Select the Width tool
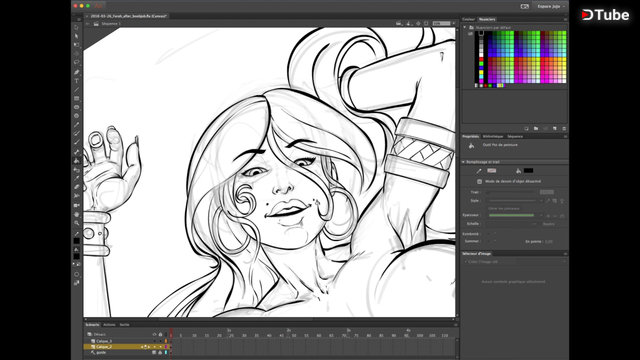Viewport: 640px width, 360px height. click(x=76, y=196)
